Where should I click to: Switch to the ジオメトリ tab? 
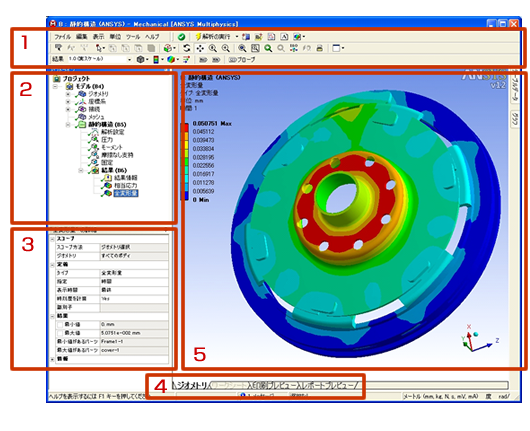[x=192, y=385]
